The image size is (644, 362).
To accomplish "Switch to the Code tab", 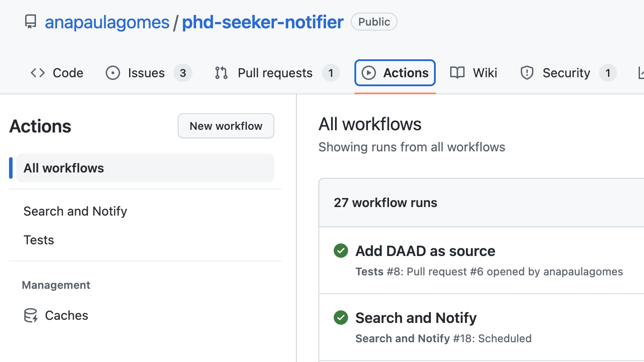I will tap(57, 73).
